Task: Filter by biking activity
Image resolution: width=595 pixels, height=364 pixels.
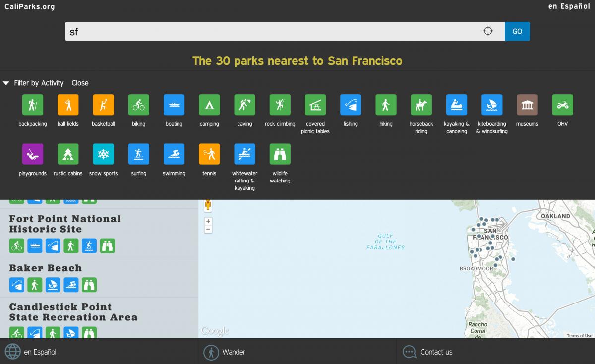Action: [139, 105]
